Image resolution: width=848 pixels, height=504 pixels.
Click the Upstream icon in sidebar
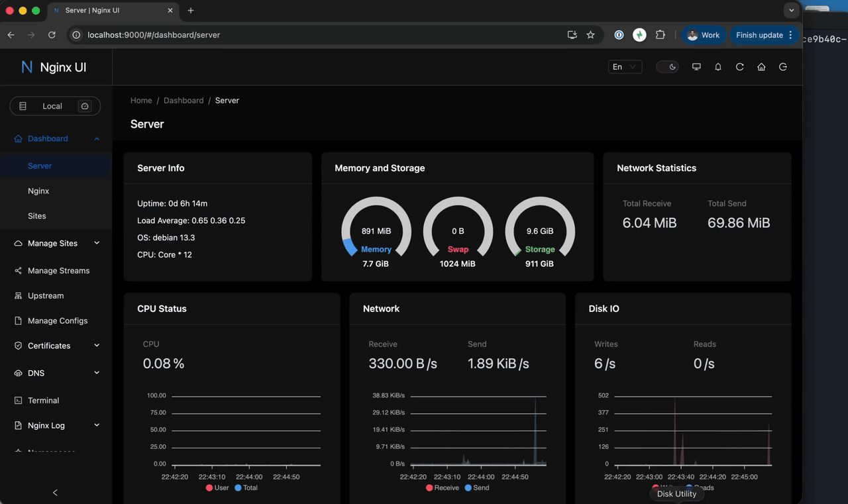18,296
